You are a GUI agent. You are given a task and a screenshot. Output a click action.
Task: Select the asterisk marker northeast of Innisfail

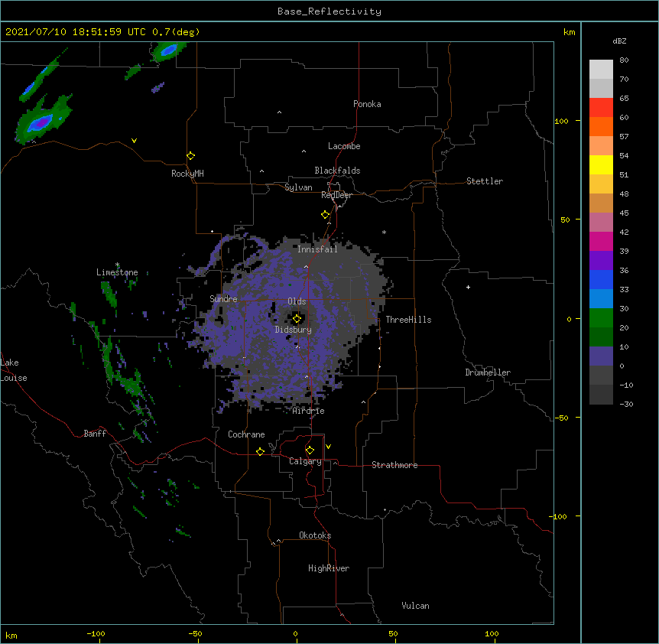[384, 232]
